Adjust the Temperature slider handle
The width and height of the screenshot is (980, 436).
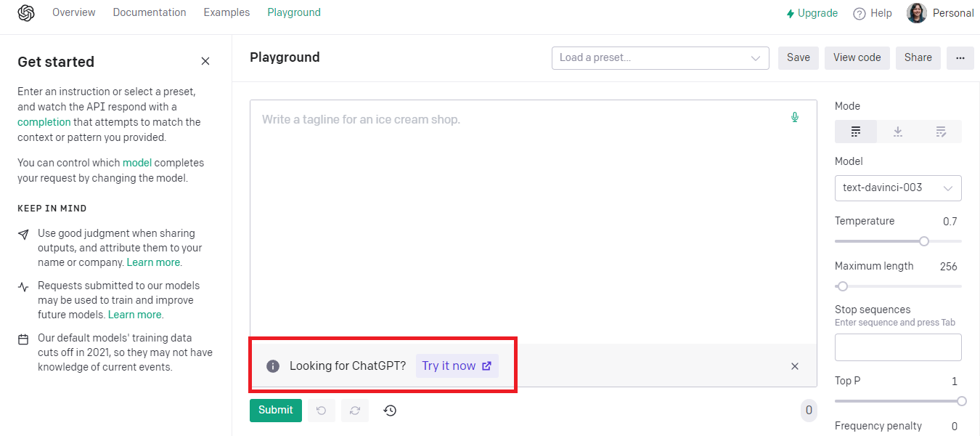click(x=924, y=241)
